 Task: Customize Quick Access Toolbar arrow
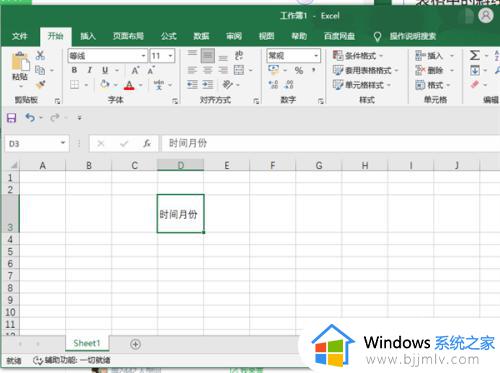[x=80, y=118]
